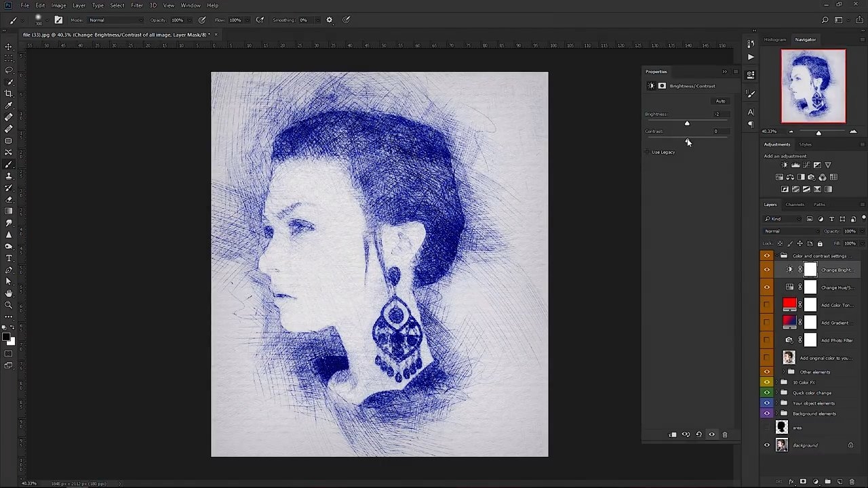
Task: Open the collapsed Character panel icon
Action: pos(751,112)
